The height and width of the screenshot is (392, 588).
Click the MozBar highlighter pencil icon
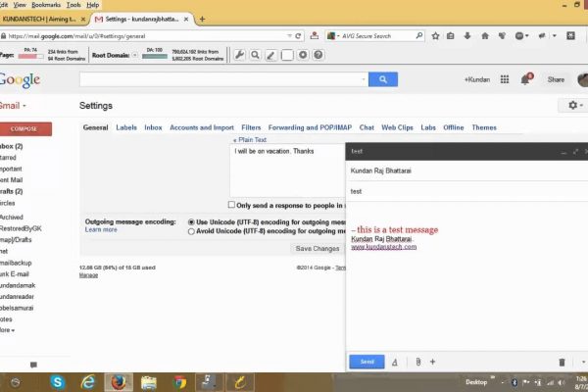point(270,55)
